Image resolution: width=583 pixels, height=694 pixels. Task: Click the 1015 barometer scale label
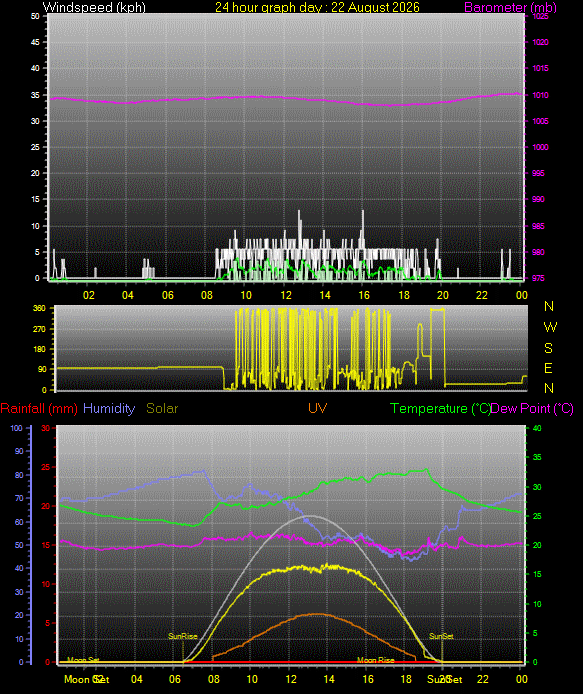(x=540, y=68)
